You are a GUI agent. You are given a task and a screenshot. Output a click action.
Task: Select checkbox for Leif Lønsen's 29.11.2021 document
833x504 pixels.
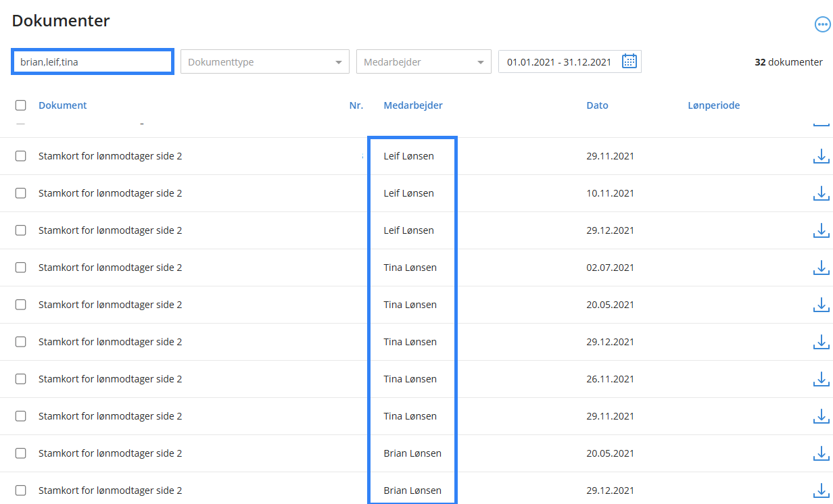(x=21, y=156)
